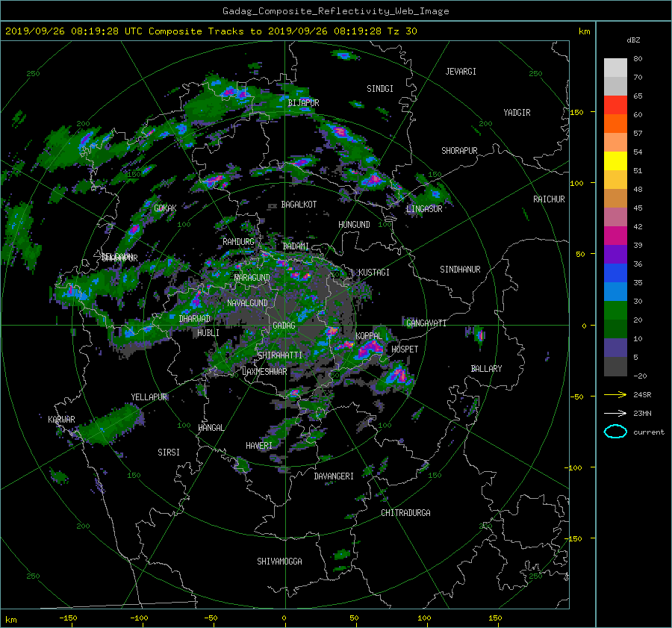Image resolution: width=672 pixels, height=628 pixels.
Task: Click the SHIVAMOGGA city label
Action: click(279, 561)
